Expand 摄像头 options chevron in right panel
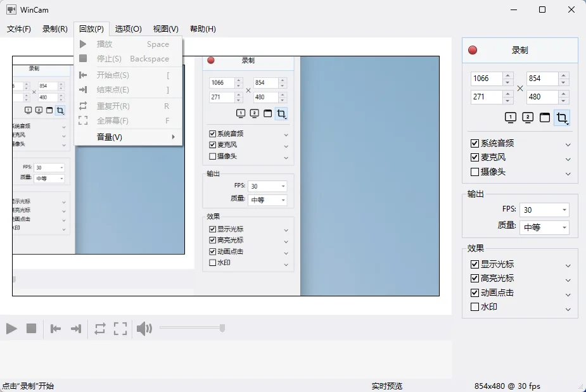Image resolution: width=586 pixels, height=392 pixels. point(568,174)
